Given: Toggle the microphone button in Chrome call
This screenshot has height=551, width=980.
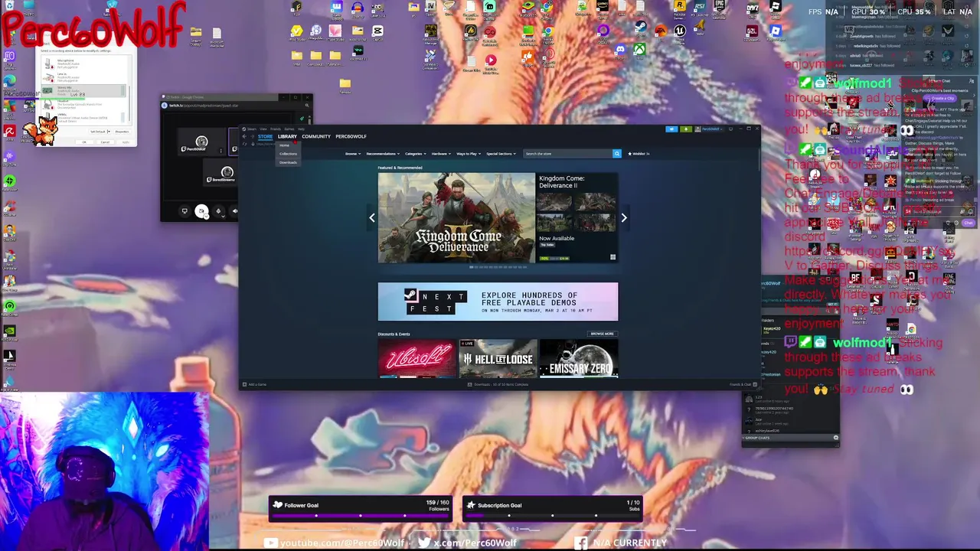Looking at the screenshot, I should coord(218,211).
